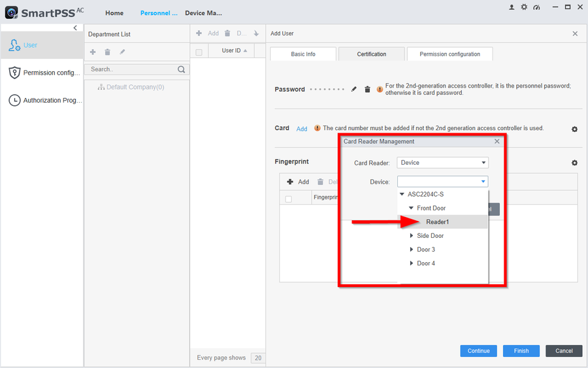Click the department Search input field

pos(131,69)
